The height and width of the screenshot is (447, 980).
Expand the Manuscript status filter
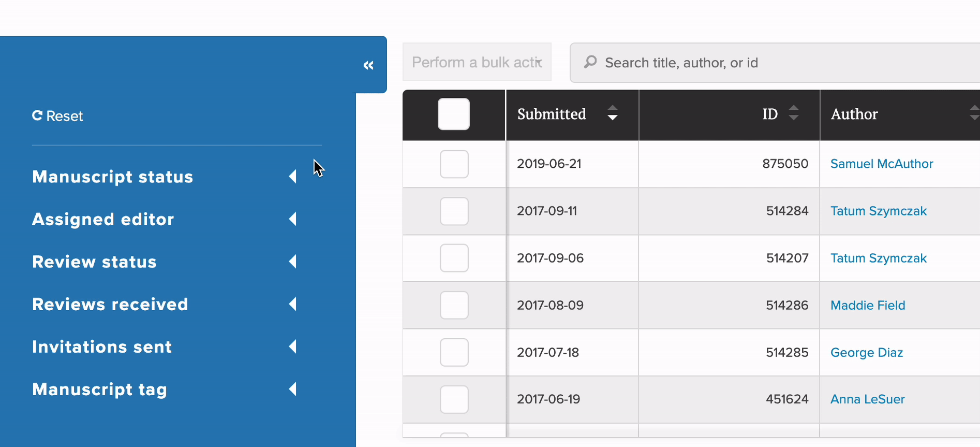point(165,177)
